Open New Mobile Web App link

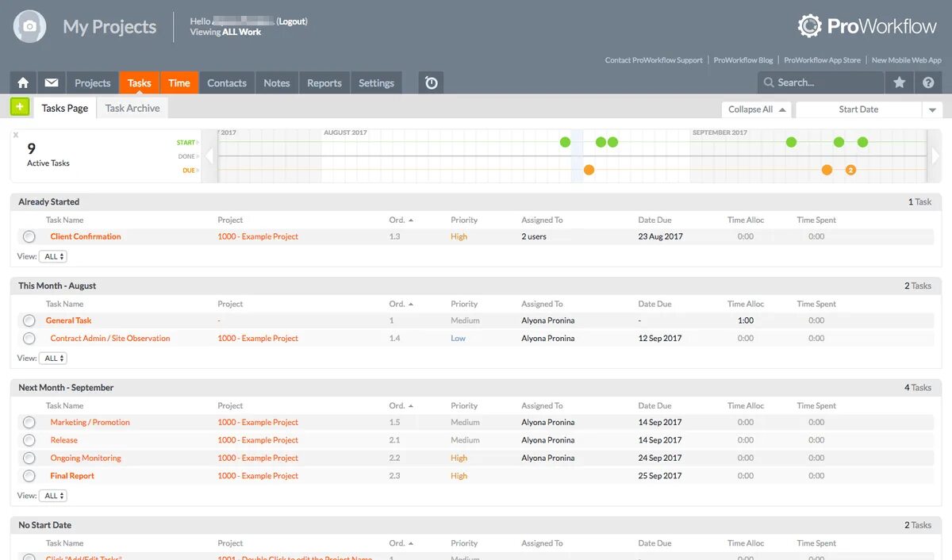click(907, 60)
